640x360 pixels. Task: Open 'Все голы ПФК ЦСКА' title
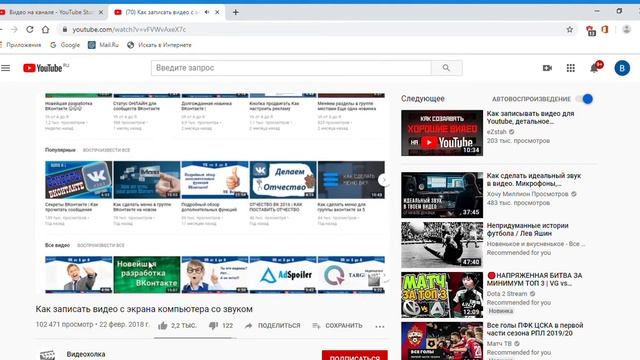535,329
